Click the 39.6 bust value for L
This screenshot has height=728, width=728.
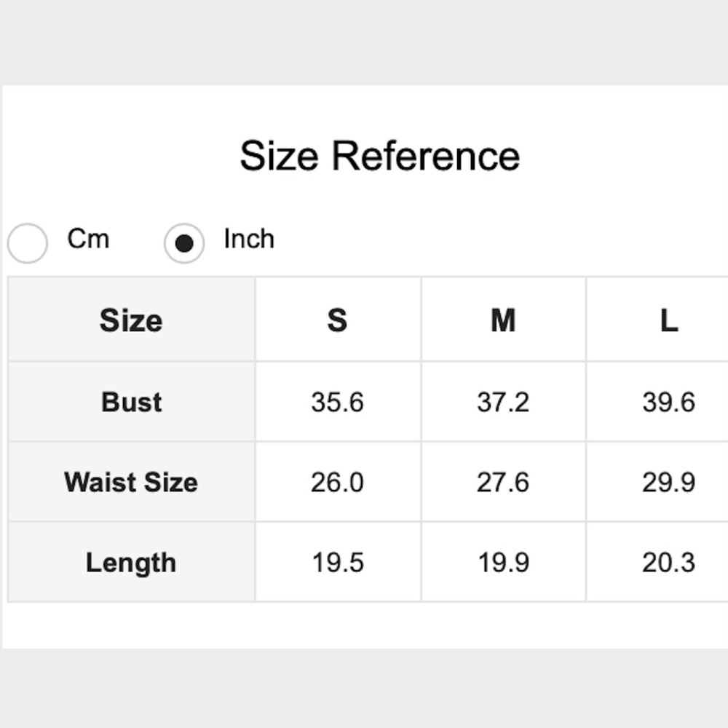tap(668, 402)
